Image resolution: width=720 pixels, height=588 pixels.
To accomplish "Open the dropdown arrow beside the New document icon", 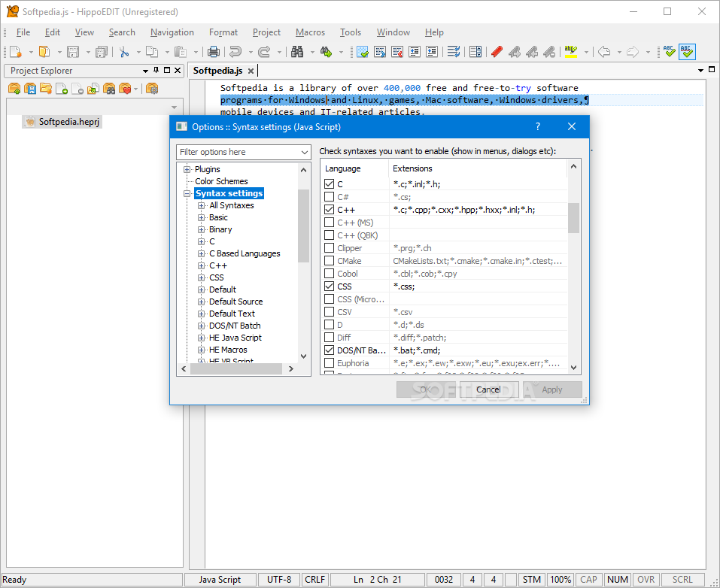I will [x=30, y=52].
